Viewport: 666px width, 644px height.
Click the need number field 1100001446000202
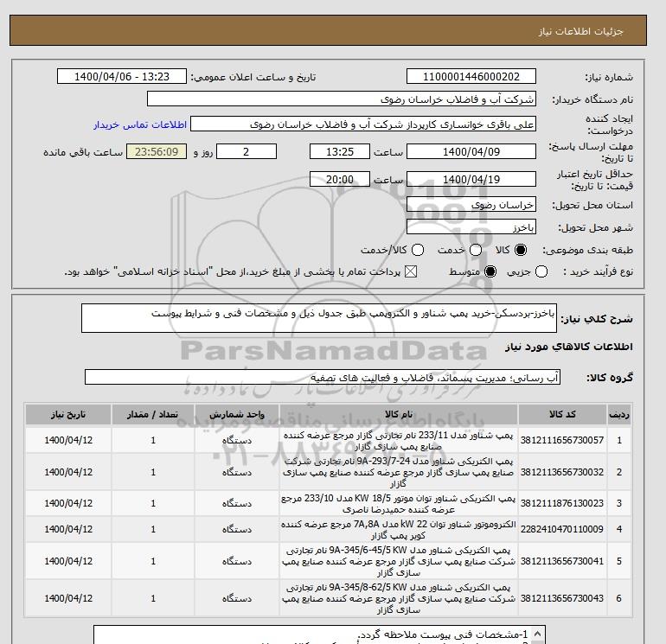(x=471, y=76)
